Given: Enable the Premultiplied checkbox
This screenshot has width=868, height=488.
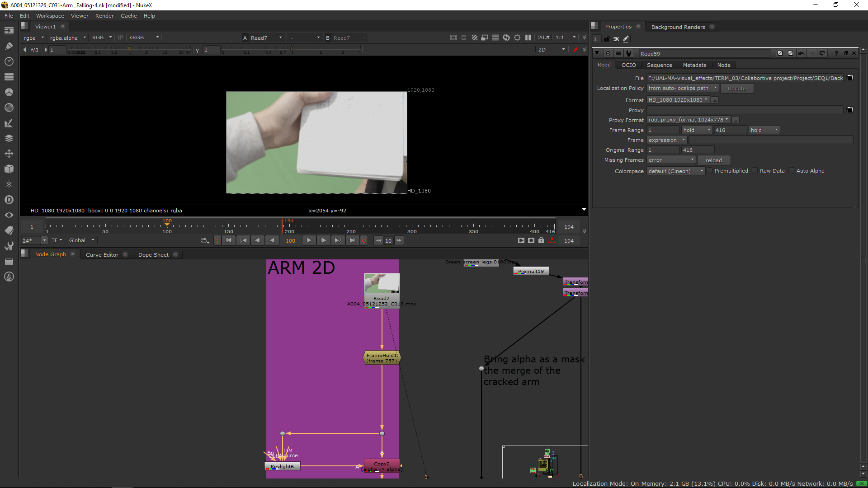Looking at the screenshot, I should pyautogui.click(x=710, y=171).
